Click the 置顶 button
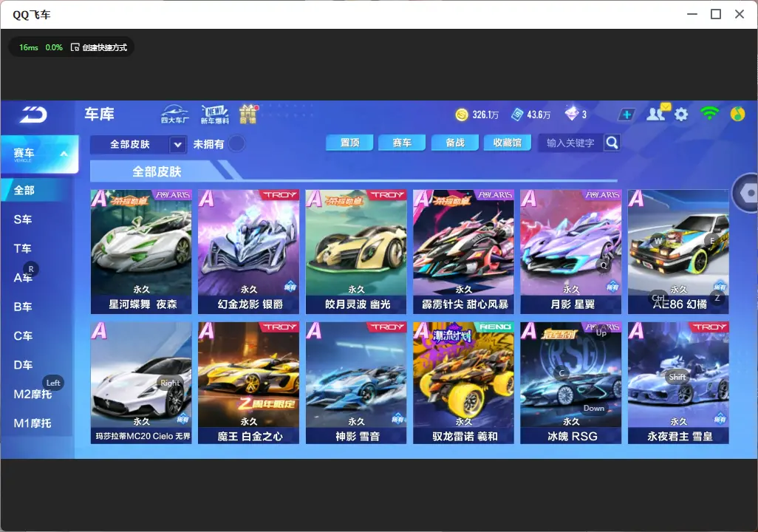The height and width of the screenshot is (532, 758). [349, 143]
